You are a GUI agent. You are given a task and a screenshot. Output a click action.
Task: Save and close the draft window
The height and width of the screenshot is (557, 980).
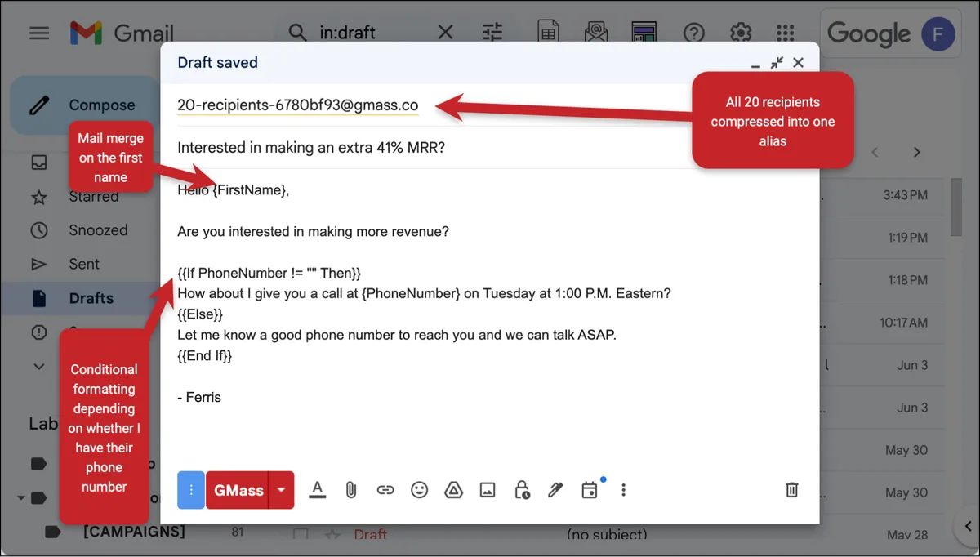pyautogui.click(x=799, y=62)
